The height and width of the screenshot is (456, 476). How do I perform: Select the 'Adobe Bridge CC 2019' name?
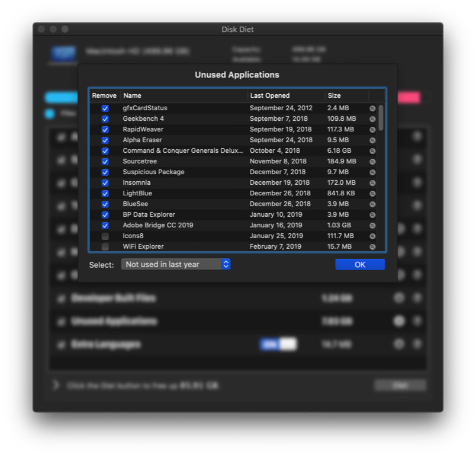158,225
